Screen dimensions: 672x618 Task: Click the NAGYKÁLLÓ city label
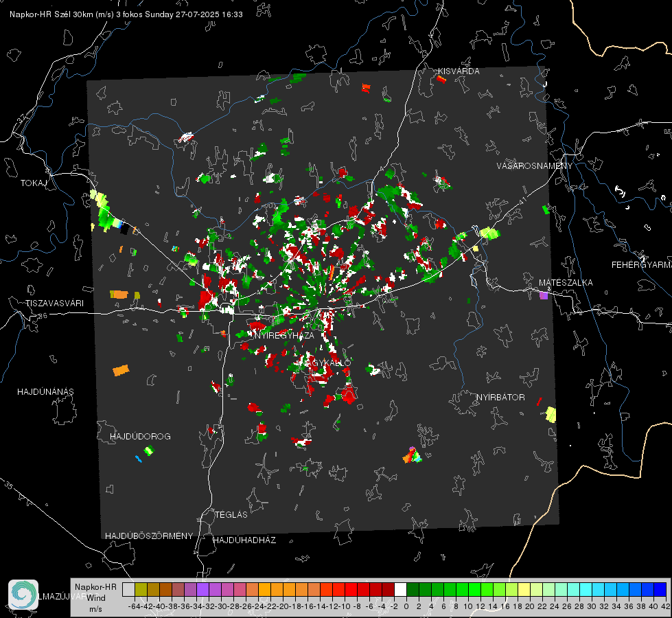click(x=327, y=363)
